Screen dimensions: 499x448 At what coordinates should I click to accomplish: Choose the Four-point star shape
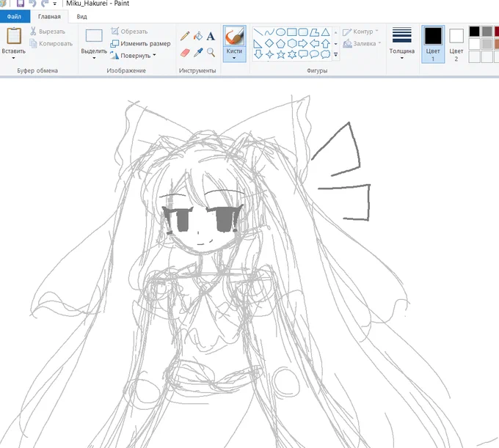click(x=269, y=54)
